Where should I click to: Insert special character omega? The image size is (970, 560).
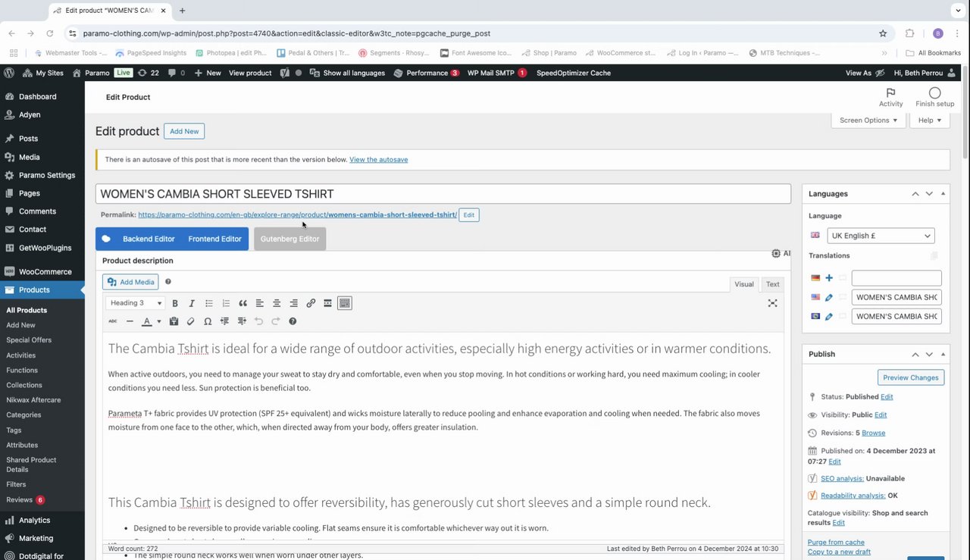point(208,321)
